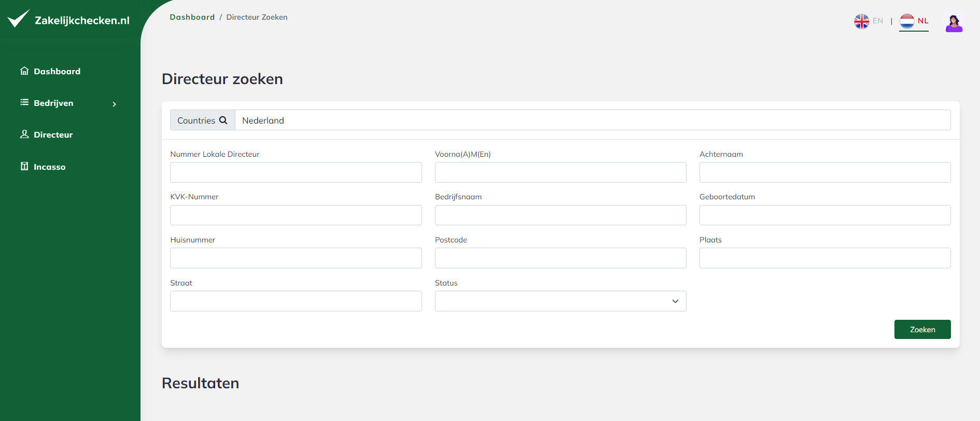Switch language to NL
Screen dimensions: 980x421
pyautogui.click(x=923, y=21)
